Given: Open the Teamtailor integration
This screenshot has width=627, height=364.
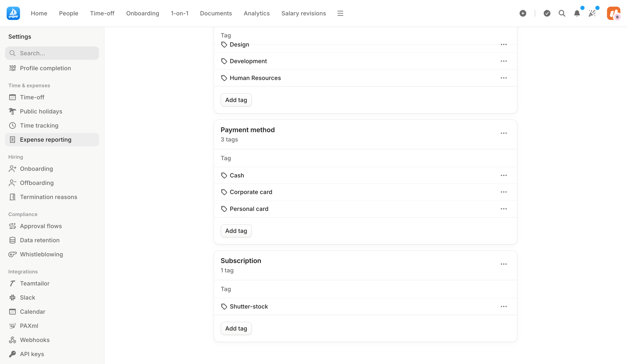Looking at the screenshot, I should [x=52, y=283].
